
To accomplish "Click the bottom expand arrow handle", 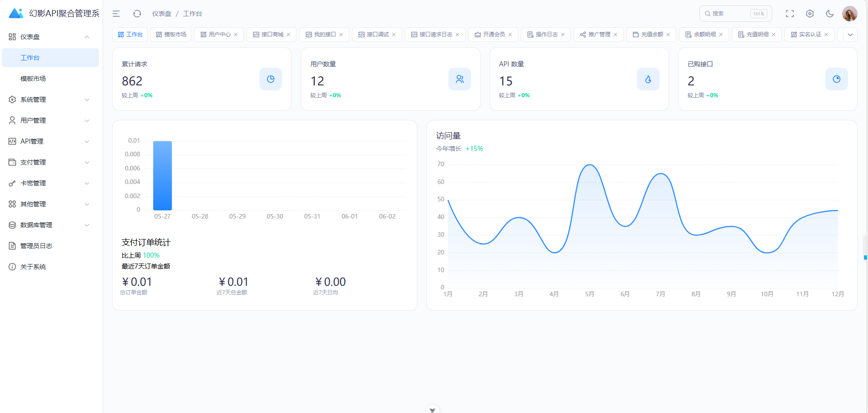I will (x=432, y=409).
